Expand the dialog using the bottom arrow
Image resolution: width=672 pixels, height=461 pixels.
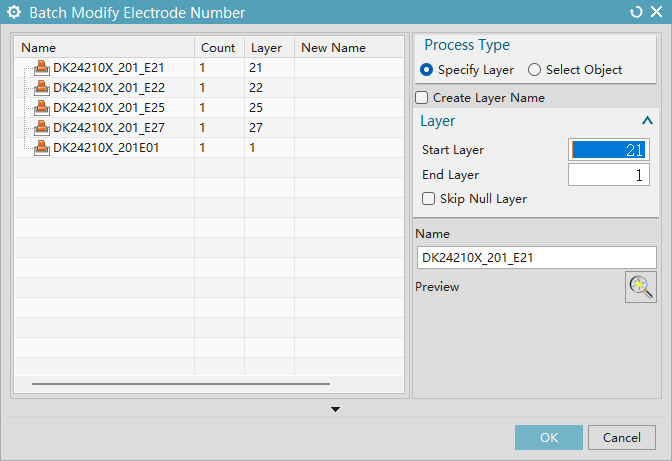tap(336, 409)
